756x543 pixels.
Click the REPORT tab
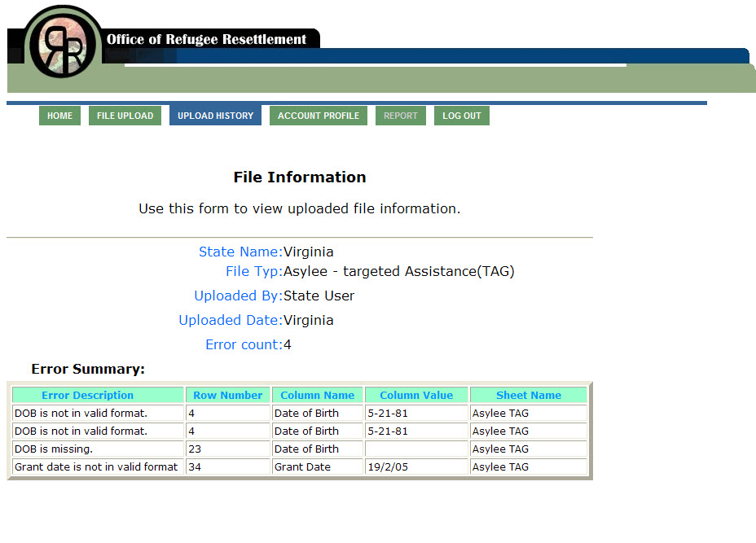(x=400, y=116)
